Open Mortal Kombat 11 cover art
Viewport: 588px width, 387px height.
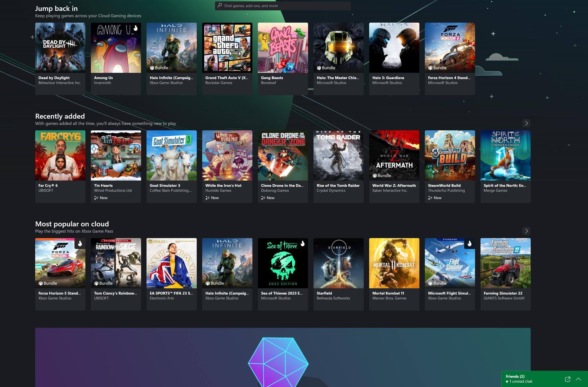394,263
